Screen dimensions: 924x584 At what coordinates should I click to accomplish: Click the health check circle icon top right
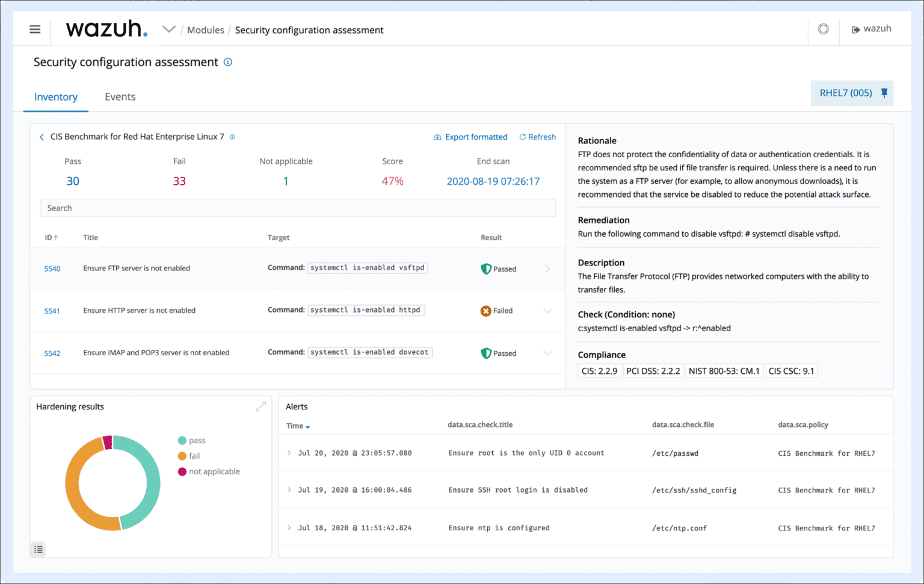pos(823,29)
